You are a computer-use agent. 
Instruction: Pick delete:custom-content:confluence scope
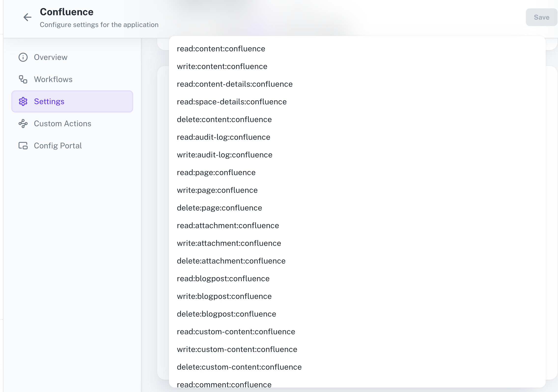pyautogui.click(x=239, y=367)
